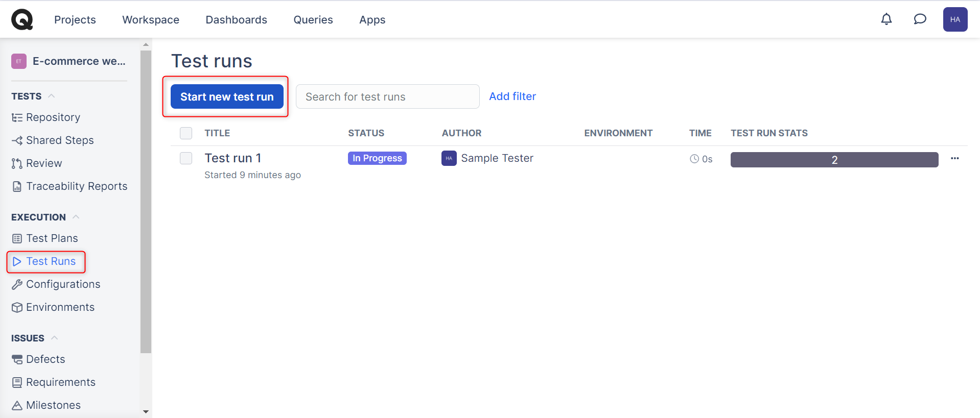Open the Dashboards menu
Image resolution: width=980 pixels, height=418 pixels.
pyautogui.click(x=236, y=20)
